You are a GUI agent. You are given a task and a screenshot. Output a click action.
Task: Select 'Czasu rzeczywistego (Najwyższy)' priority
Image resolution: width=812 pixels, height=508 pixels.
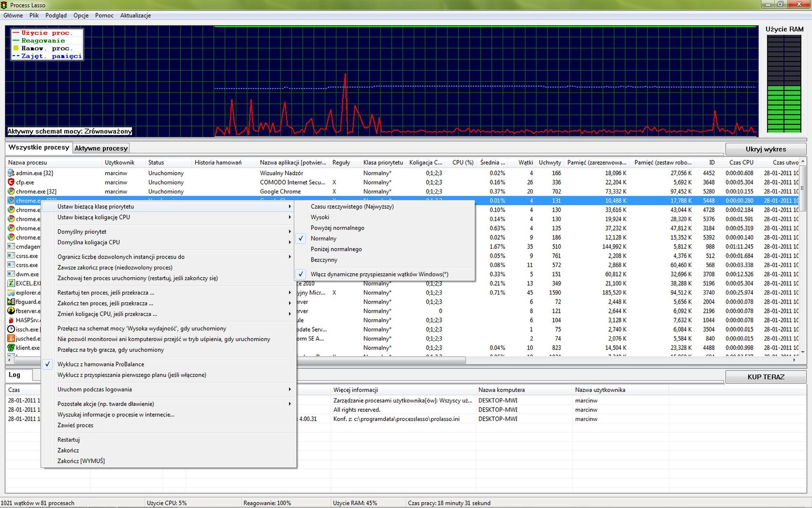(x=385, y=207)
